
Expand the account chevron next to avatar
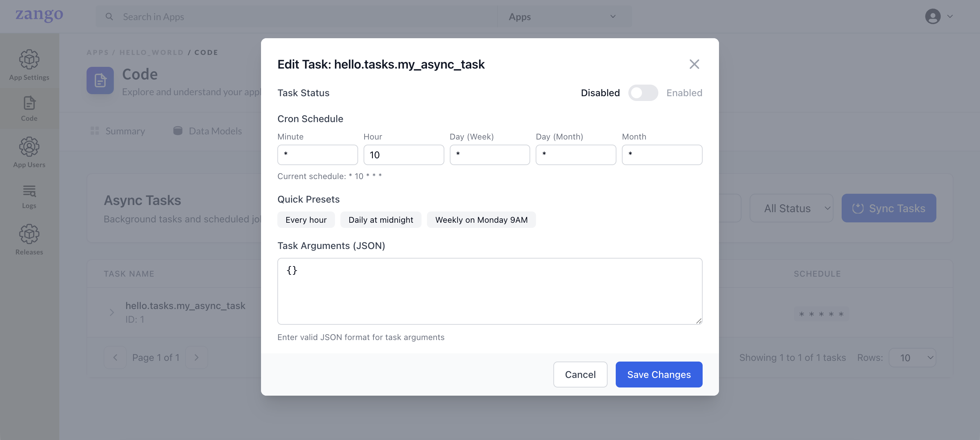[x=950, y=16]
